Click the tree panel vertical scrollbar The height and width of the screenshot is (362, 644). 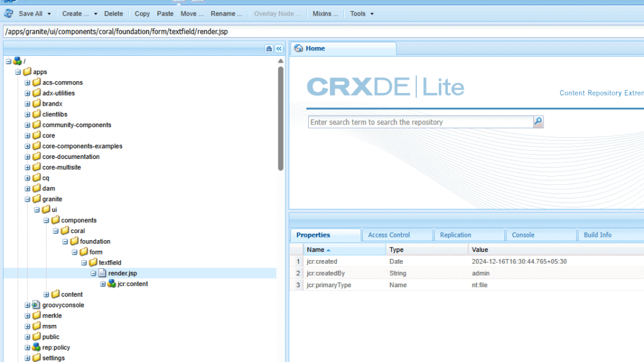[280, 118]
